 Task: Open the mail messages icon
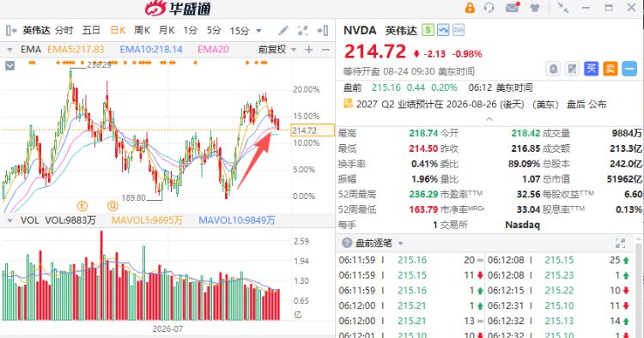(512, 8)
